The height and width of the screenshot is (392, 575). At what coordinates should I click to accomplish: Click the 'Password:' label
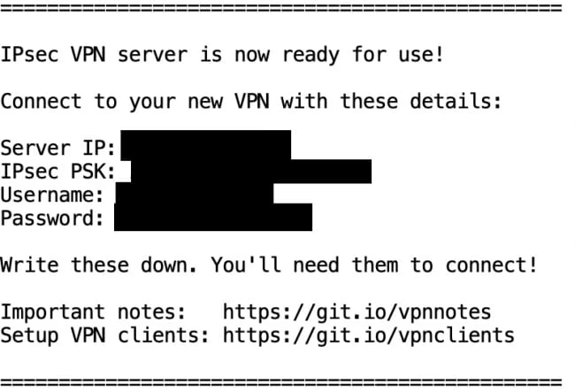click(x=52, y=219)
